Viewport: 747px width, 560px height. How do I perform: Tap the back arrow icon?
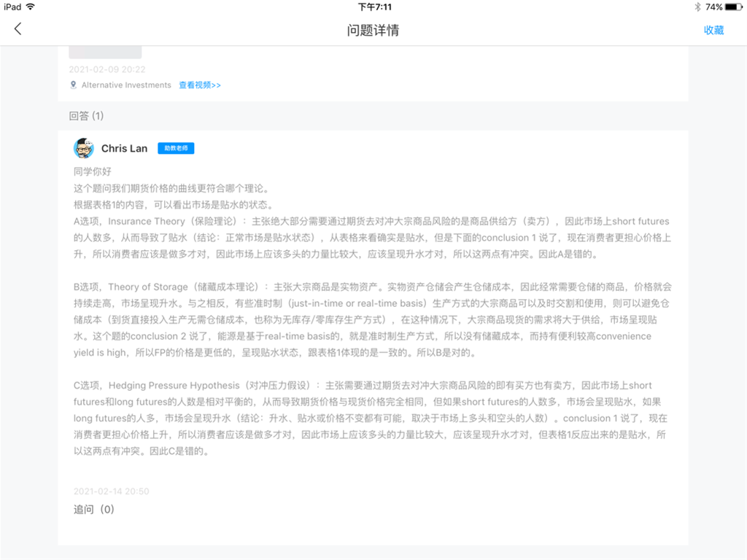[18, 29]
